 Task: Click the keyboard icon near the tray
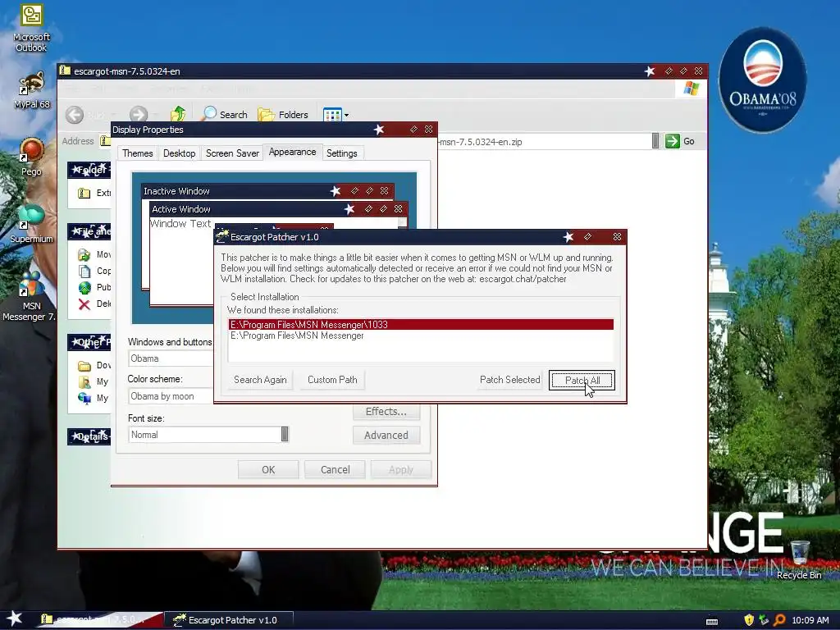pos(712,622)
